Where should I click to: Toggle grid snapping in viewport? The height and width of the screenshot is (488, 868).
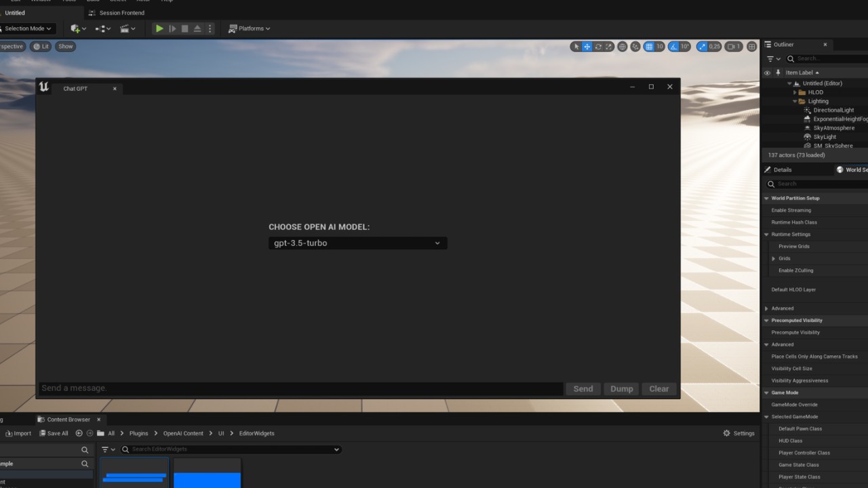(649, 47)
